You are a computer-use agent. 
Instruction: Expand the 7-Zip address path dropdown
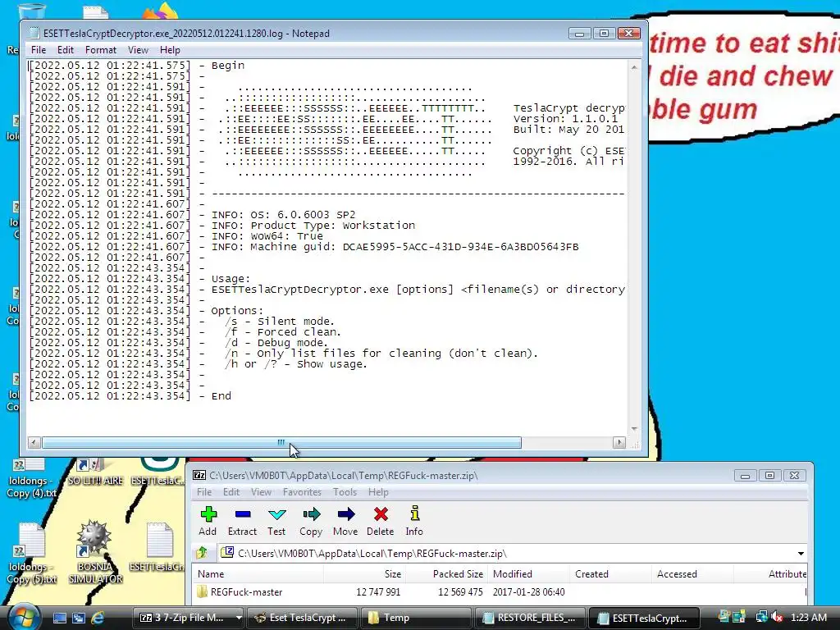(x=801, y=554)
